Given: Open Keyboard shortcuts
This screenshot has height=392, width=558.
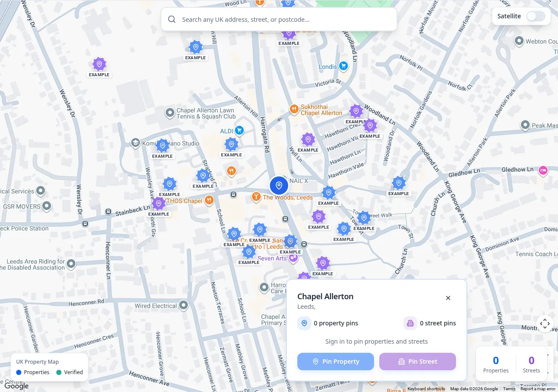Looking at the screenshot, I should pos(426,389).
